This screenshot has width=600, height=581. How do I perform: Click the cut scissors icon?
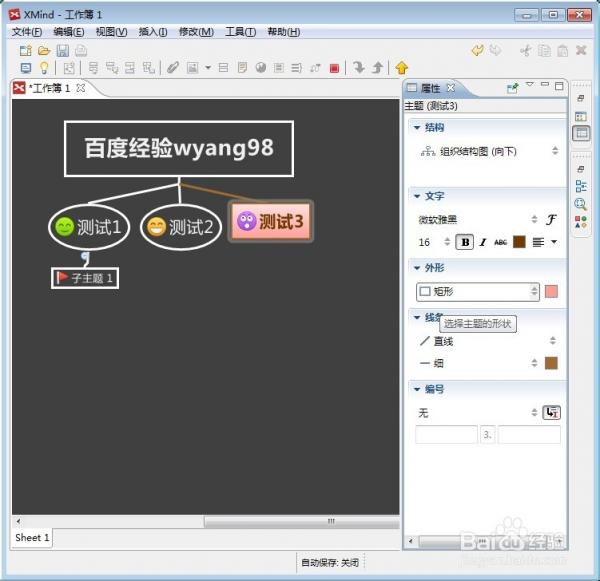pyautogui.click(x=526, y=51)
